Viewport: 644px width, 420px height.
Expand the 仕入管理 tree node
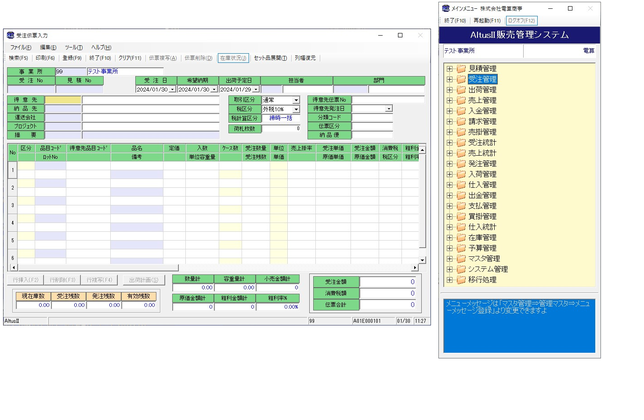(449, 185)
